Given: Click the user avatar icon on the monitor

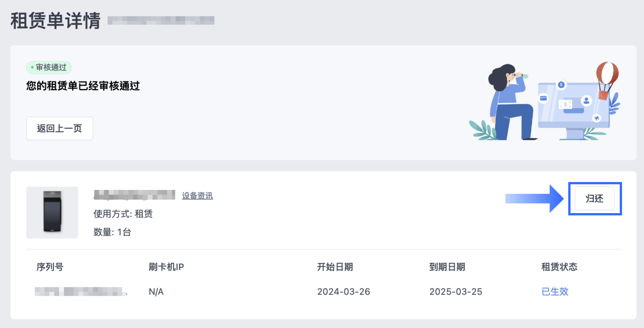Looking at the screenshot, I should (586, 100).
